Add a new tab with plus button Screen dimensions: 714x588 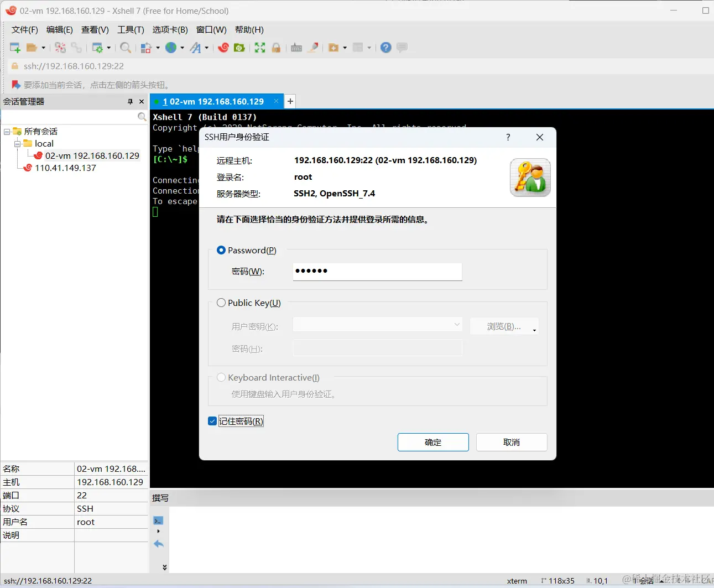pos(290,101)
